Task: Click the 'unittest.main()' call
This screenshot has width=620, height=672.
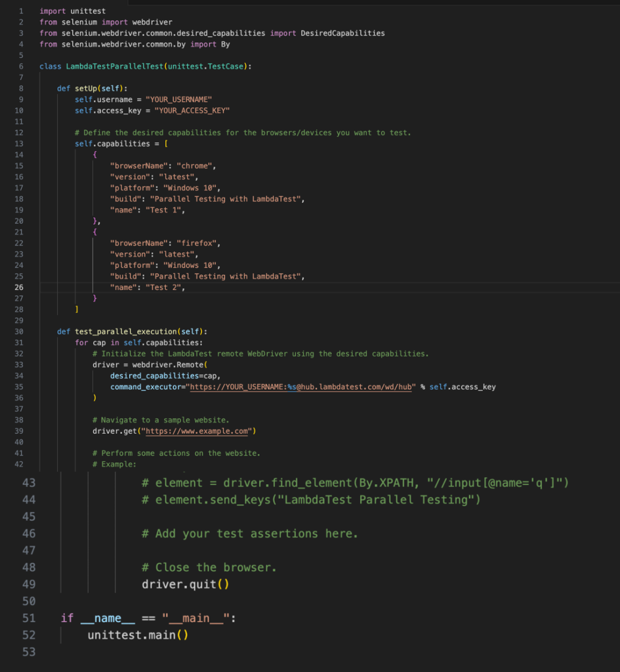Action: pos(138,635)
